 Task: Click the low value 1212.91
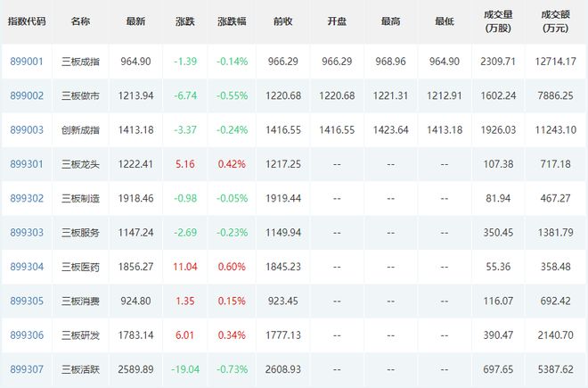(445, 95)
